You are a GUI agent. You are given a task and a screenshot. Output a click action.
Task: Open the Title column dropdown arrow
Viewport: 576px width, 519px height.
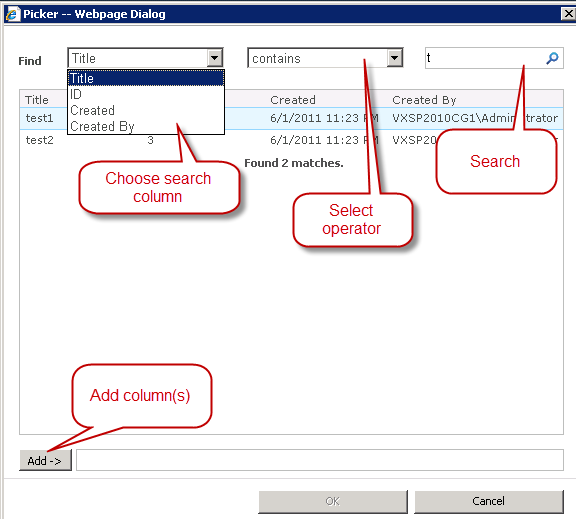(215, 58)
